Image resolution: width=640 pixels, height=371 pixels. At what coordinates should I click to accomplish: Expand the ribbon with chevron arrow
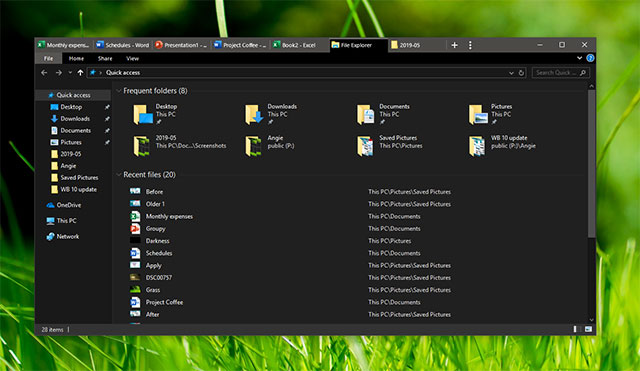(x=579, y=58)
